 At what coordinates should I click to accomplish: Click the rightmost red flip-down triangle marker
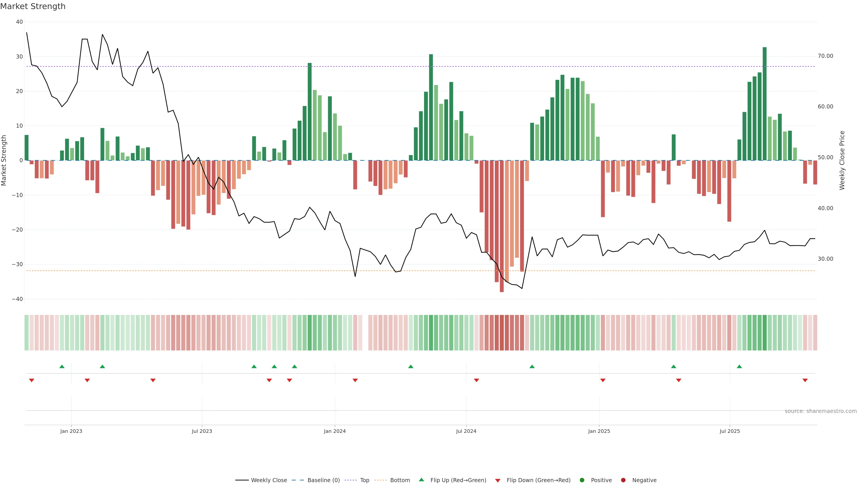(805, 380)
